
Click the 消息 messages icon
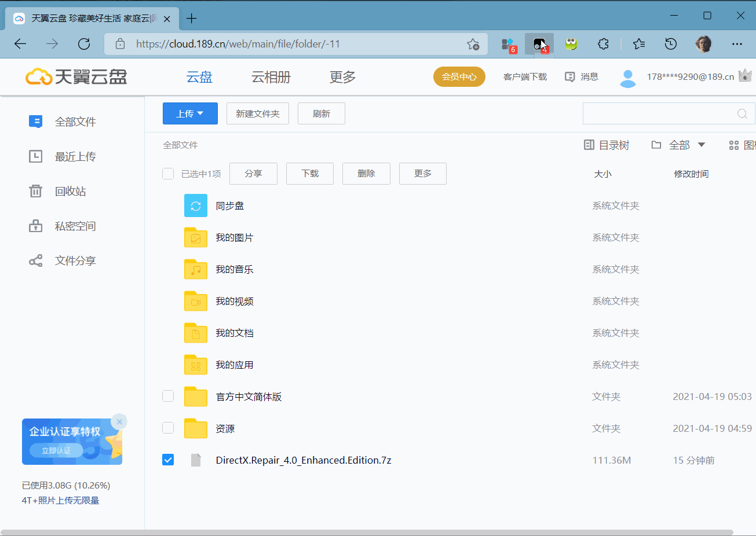click(570, 76)
